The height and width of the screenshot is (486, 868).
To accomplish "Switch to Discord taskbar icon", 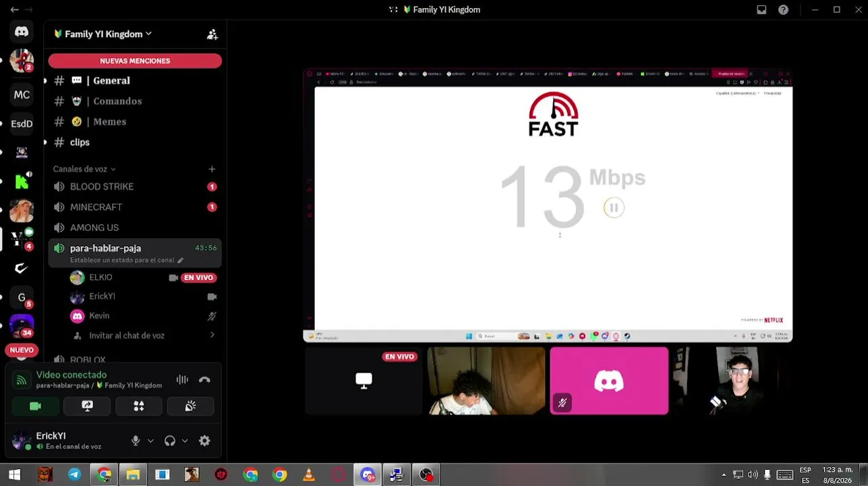I will pyautogui.click(x=368, y=475).
